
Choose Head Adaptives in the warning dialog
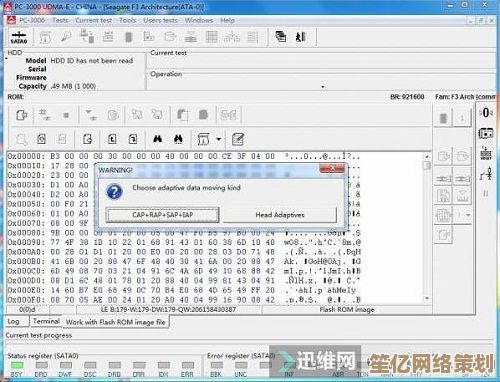click(280, 215)
